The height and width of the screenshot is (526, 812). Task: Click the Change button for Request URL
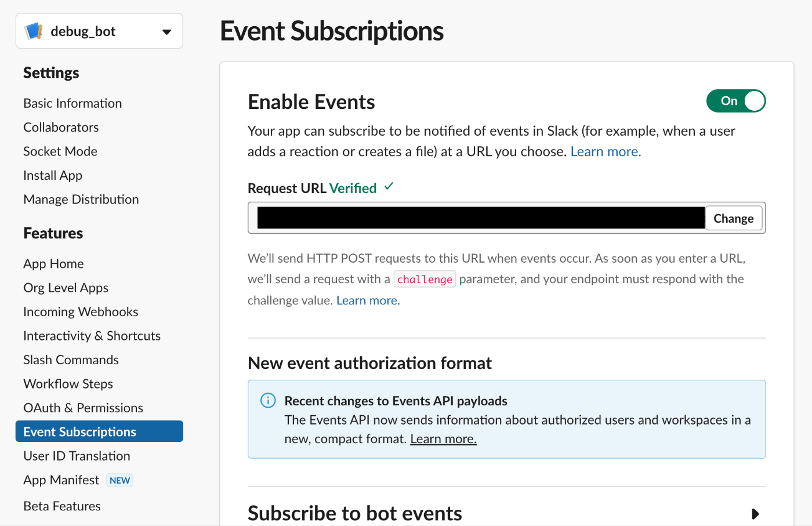tap(734, 218)
